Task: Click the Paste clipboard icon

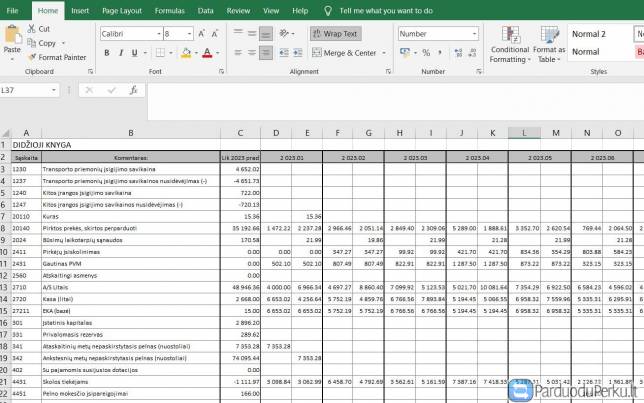Action: click(x=12, y=38)
